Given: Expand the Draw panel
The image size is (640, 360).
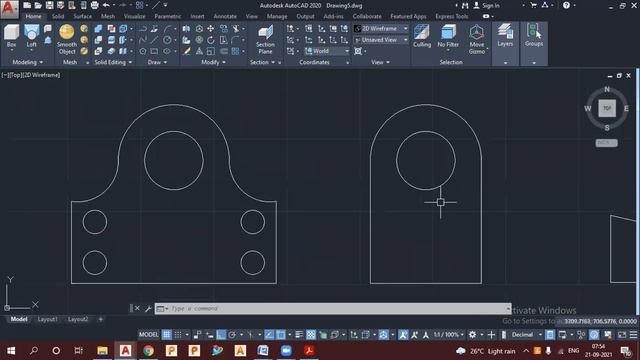Looking at the screenshot, I should tap(157, 62).
